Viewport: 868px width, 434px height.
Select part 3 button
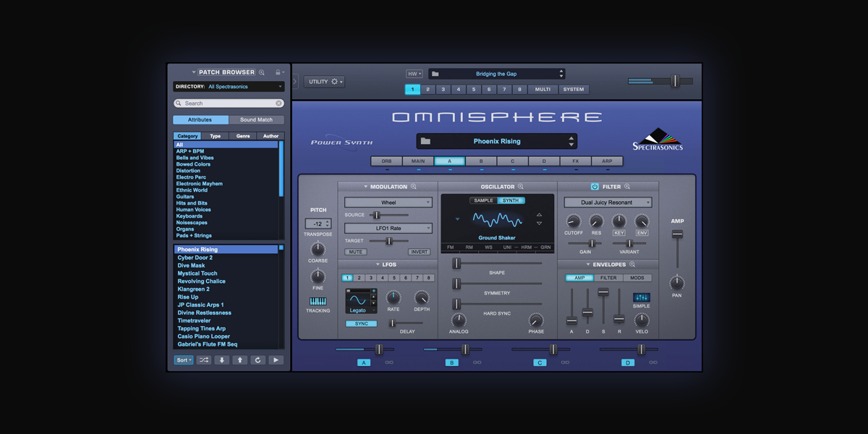click(443, 90)
